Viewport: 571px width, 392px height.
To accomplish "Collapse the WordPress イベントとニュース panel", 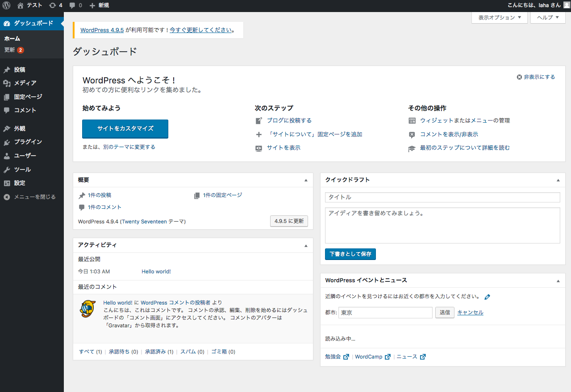I will pos(558,281).
